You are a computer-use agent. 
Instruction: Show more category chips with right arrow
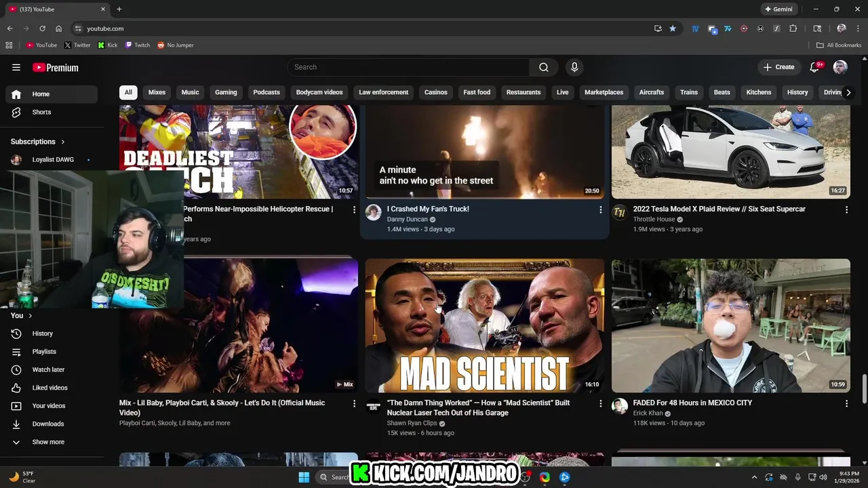848,92
